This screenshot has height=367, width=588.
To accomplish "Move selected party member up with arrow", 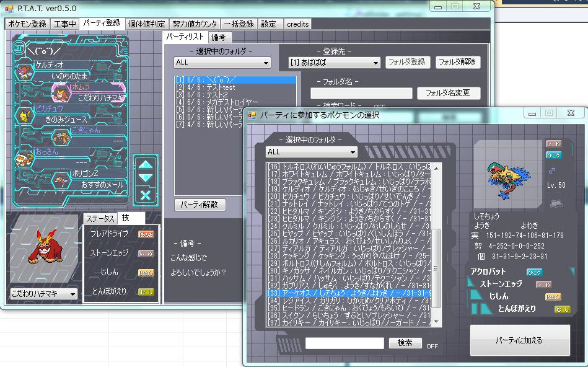I will tap(146, 164).
